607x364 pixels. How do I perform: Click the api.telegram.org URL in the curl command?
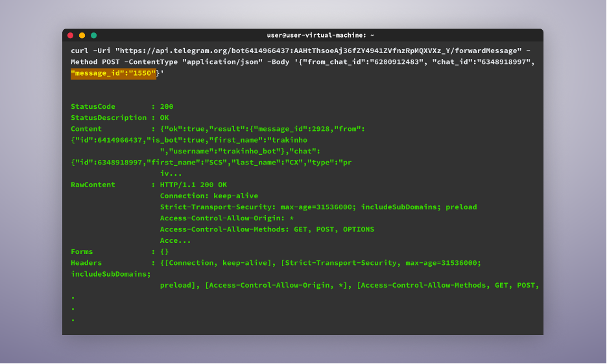pyautogui.click(x=318, y=51)
